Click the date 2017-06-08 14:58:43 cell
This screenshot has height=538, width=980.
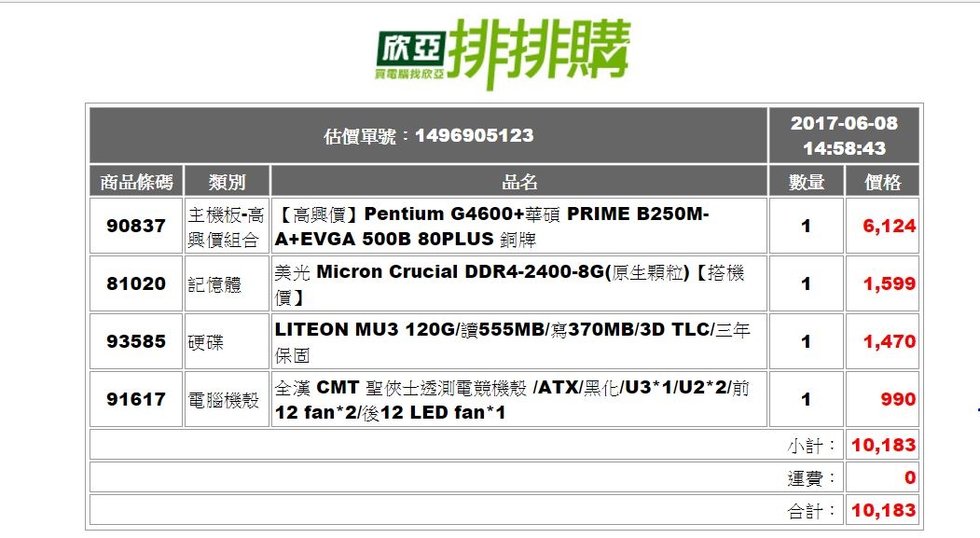tap(844, 135)
